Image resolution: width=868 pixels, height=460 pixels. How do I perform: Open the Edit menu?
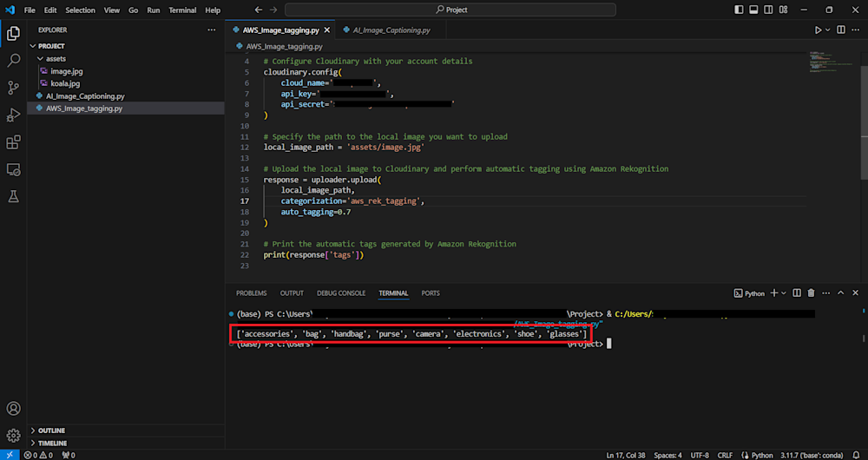click(x=50, y=10)
